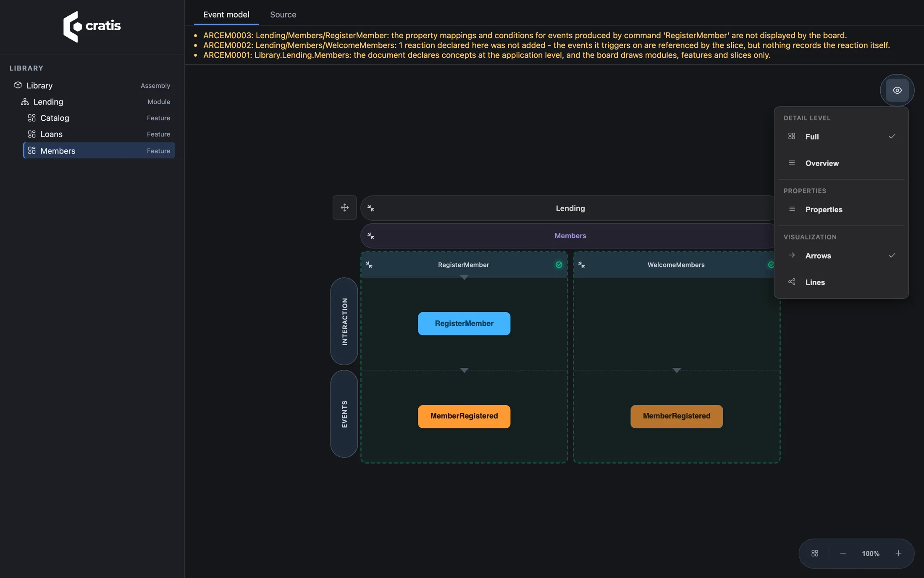The width and height of the screenshot is (924, 578).
Task: Select Lines visualization
Action: tap(841, 282)
